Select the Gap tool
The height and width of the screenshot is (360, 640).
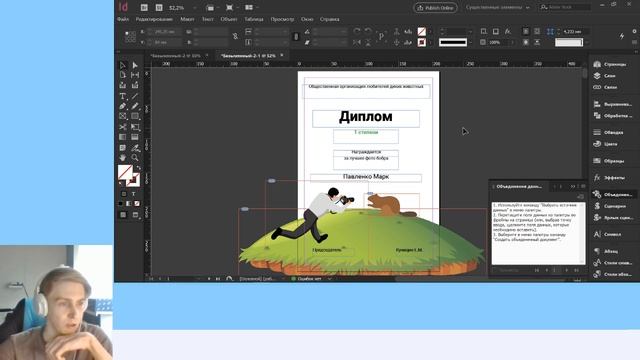click(x=135, y=75)
